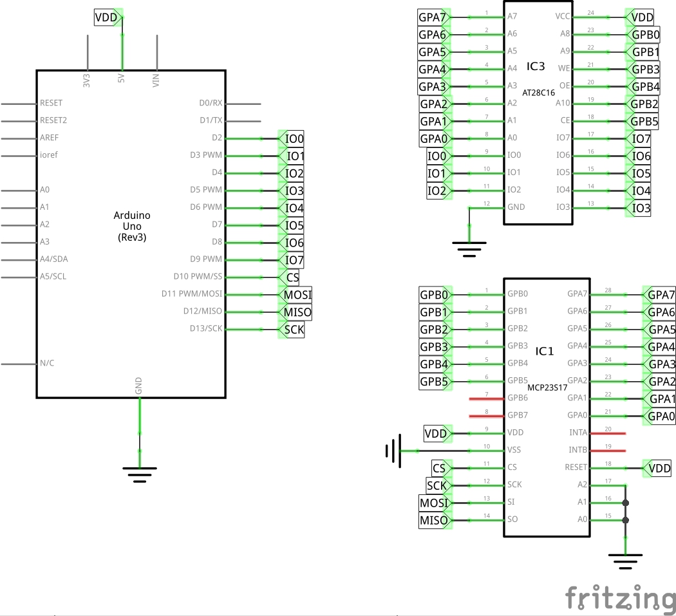Click the Arduino VIN pin

point(157,53)
